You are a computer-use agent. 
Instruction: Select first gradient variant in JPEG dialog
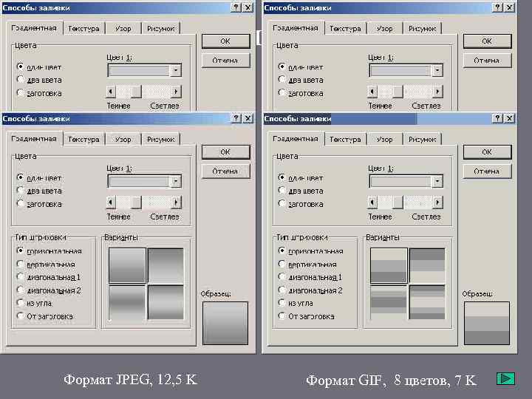(127, 266)
